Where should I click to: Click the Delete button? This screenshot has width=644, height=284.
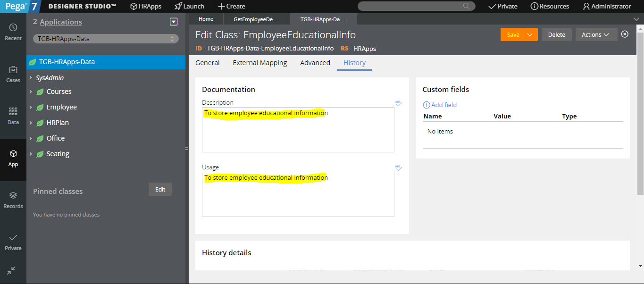coord(557,34)
